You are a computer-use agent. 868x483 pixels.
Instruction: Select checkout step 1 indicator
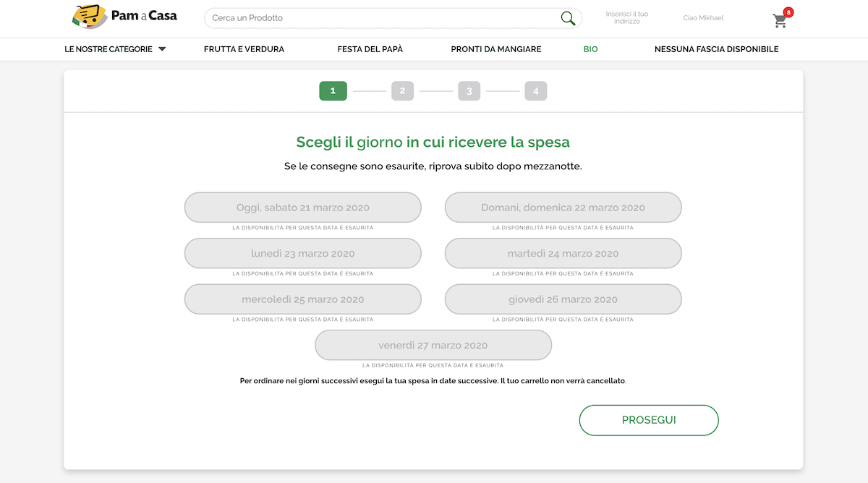click(333, 91)
